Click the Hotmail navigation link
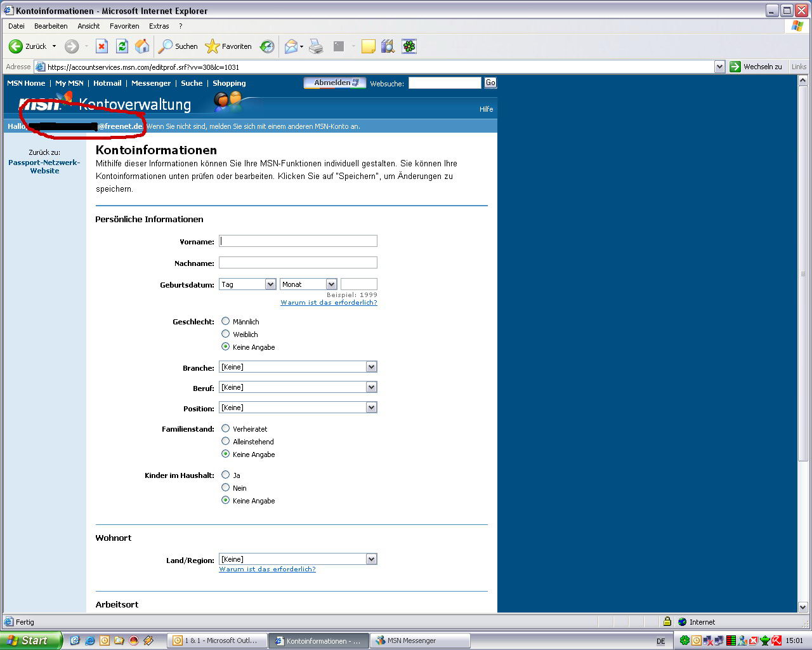The image size is (812, 650). coord(107,83)
